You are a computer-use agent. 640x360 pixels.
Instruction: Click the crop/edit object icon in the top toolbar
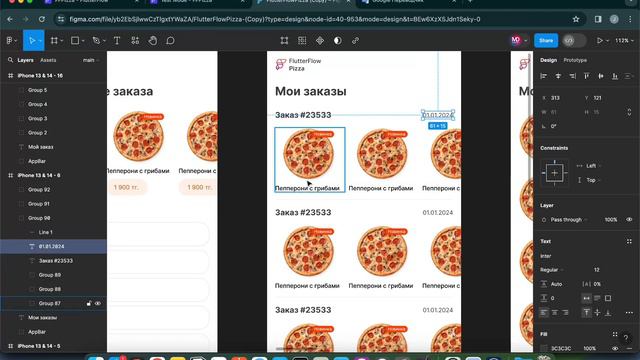point(284,40)
